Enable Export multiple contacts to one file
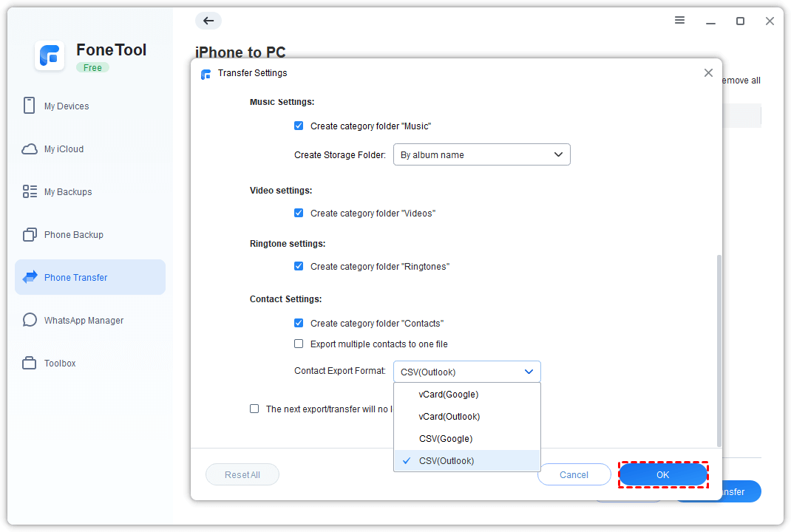 (299, 344)
